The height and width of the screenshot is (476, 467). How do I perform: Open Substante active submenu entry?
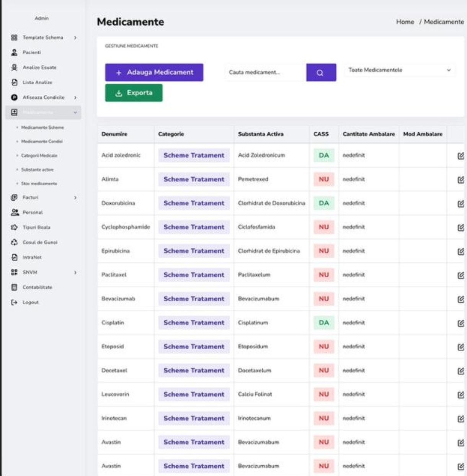[x=37, y=170]
